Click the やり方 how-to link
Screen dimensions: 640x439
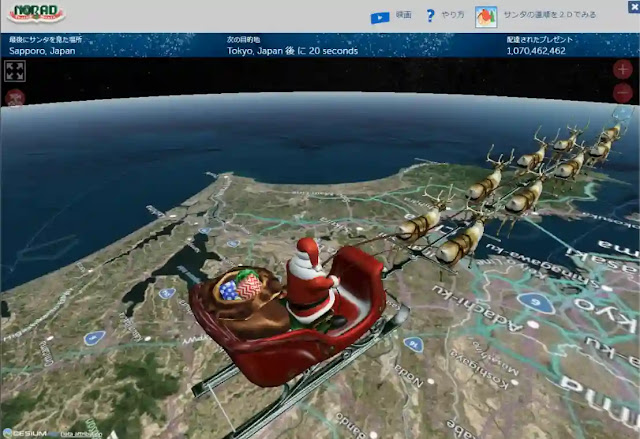(x=453, y=15)
